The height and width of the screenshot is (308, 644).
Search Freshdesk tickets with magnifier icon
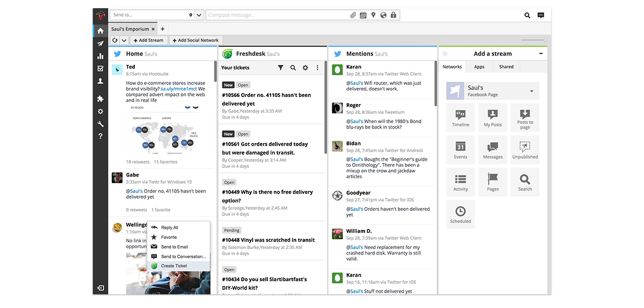293,68
